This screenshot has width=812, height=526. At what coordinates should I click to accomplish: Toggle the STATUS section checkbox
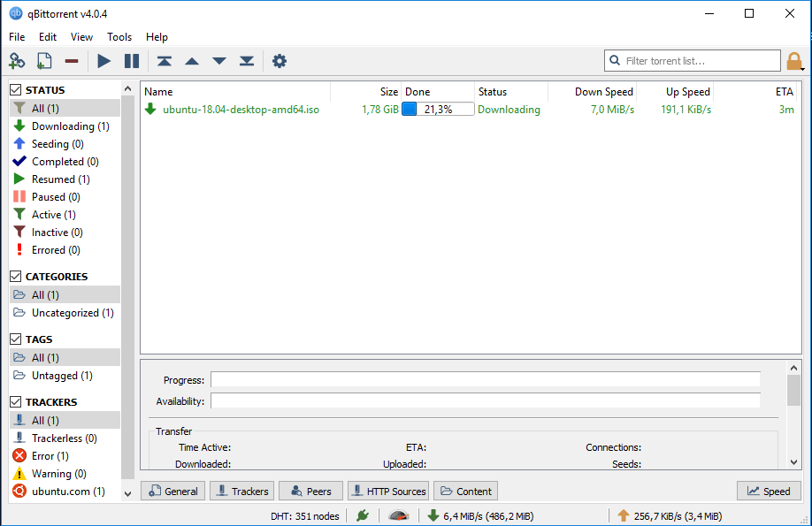16,89
